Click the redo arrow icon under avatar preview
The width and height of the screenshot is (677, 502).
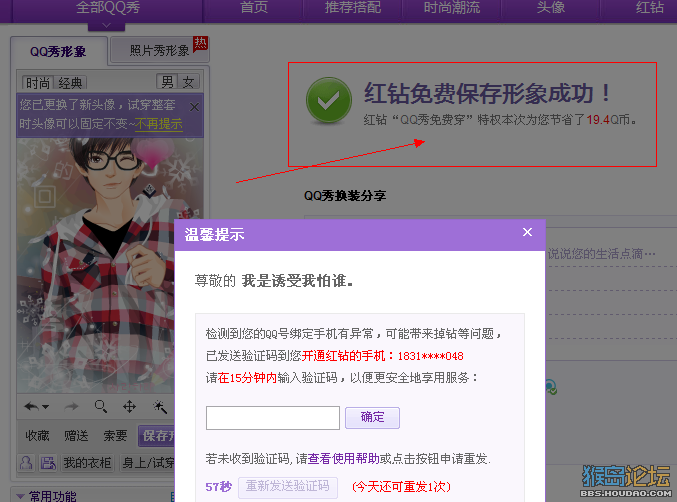71,406
